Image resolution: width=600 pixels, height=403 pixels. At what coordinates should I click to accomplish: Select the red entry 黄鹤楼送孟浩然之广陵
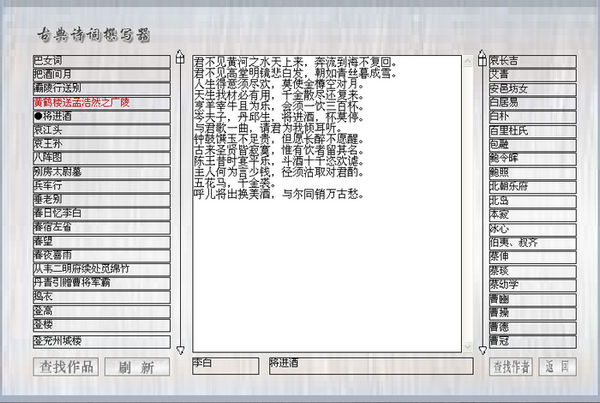click(102, 103)
